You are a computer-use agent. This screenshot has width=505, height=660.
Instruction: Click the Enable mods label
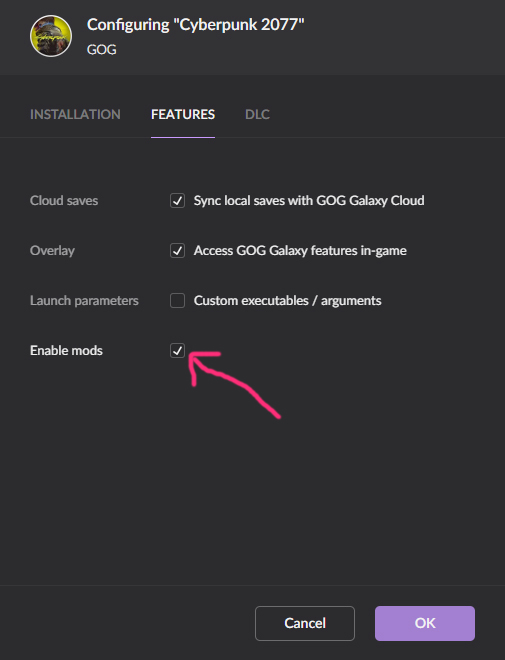point(66,350)
